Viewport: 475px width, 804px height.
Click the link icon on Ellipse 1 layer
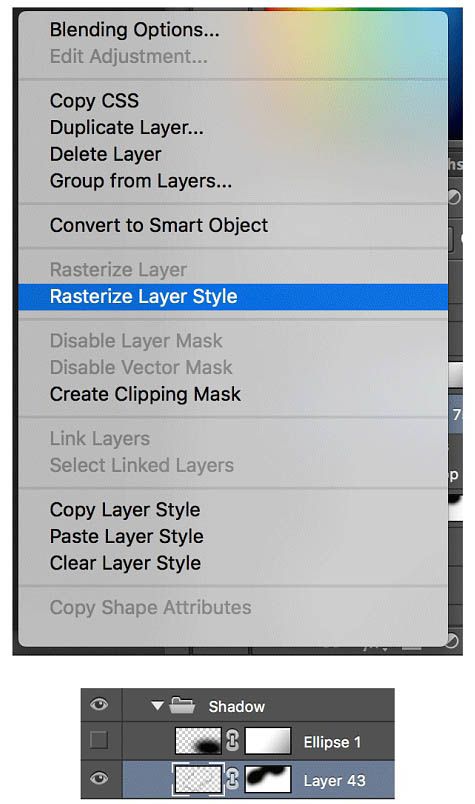tap(232, 741)
